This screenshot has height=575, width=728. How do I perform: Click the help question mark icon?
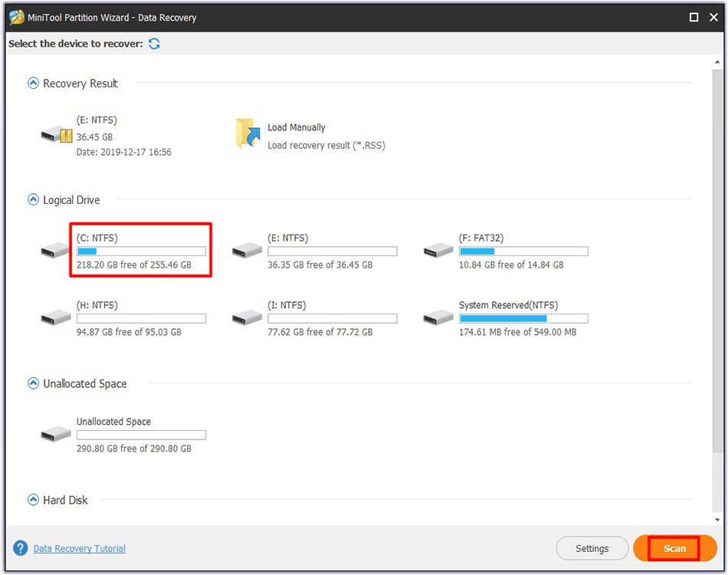coord(20,548)
